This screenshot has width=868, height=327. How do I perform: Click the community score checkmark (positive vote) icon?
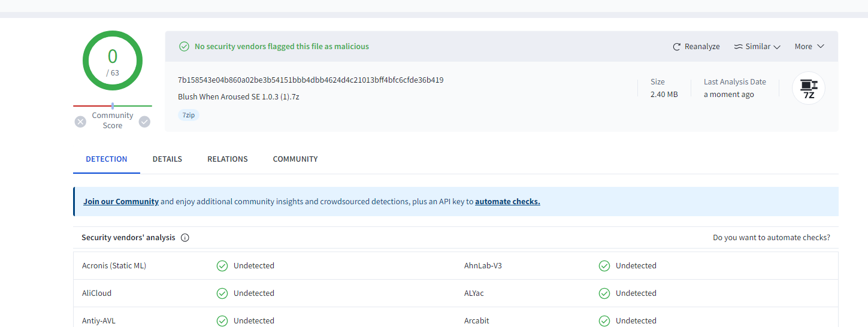(144, 122)
